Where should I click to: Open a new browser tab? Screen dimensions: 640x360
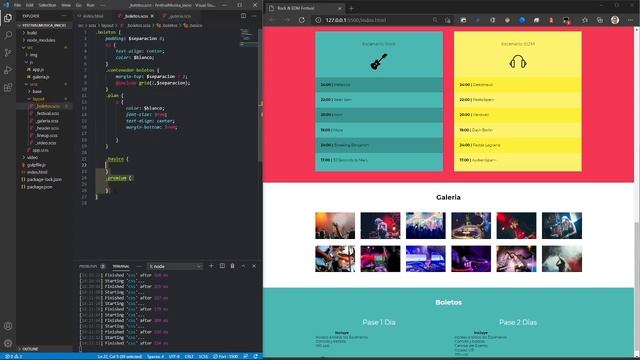point(351,8)
